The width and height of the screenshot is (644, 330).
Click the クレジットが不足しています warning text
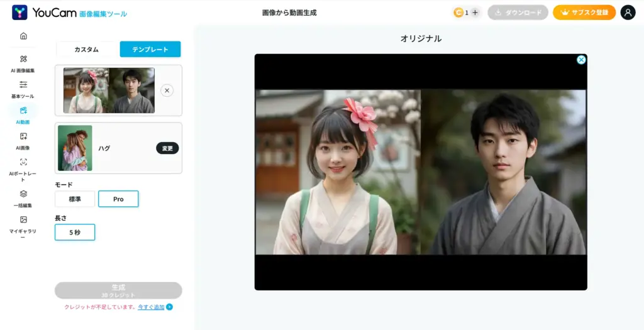(100, 307)
